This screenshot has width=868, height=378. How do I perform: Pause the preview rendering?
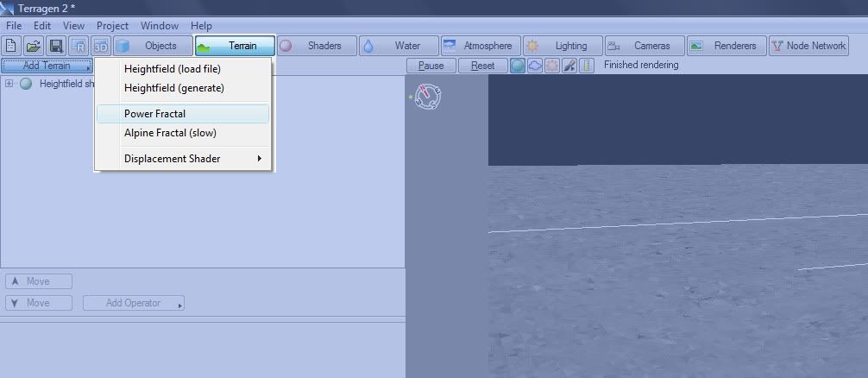click(431, 66)
